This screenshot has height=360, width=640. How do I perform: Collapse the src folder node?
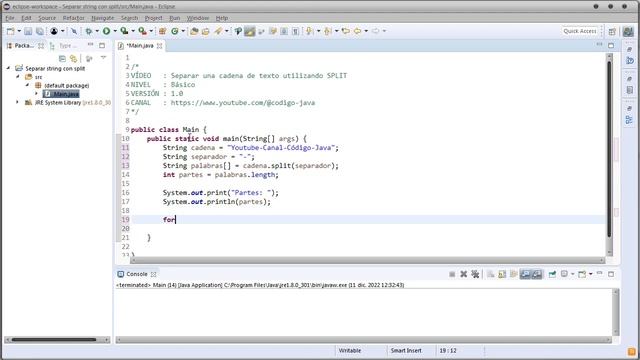point(18,77)
